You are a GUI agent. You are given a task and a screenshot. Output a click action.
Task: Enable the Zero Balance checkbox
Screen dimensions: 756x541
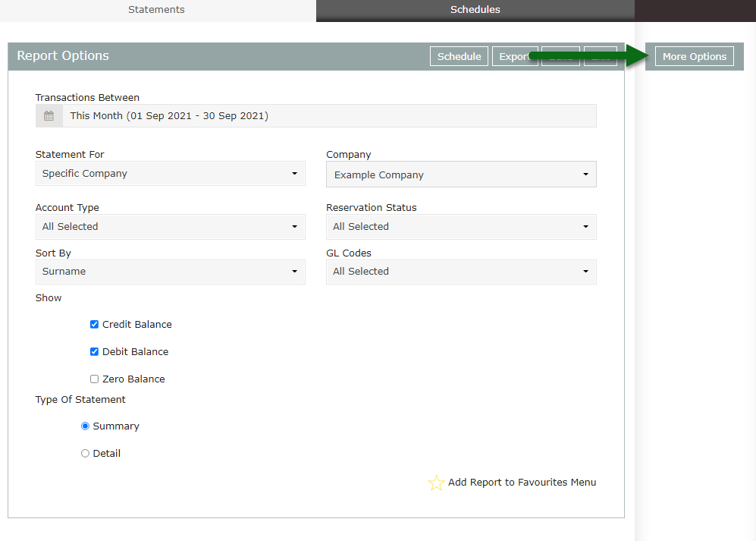tap(95, 379)
